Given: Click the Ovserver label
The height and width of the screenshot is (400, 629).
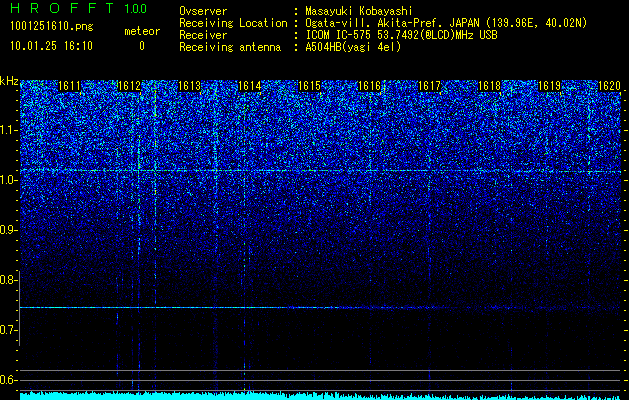Looking at the screenshot, I should (x=203, y=11).
